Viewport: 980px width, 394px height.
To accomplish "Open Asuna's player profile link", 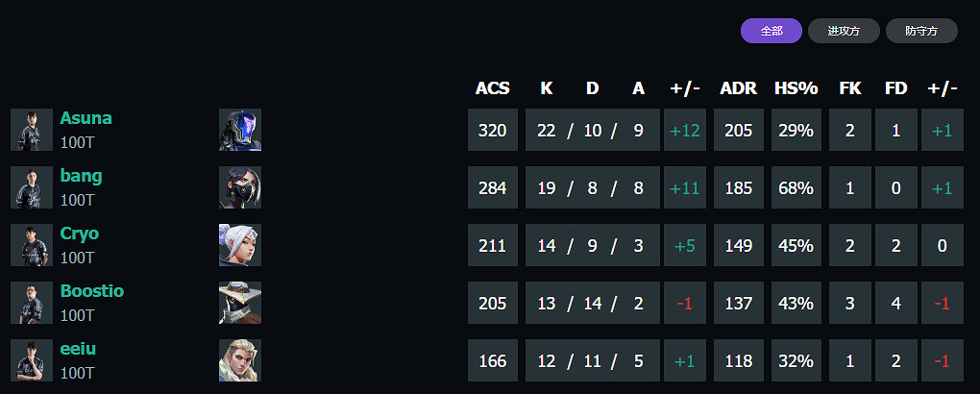I will pos(86,118).
